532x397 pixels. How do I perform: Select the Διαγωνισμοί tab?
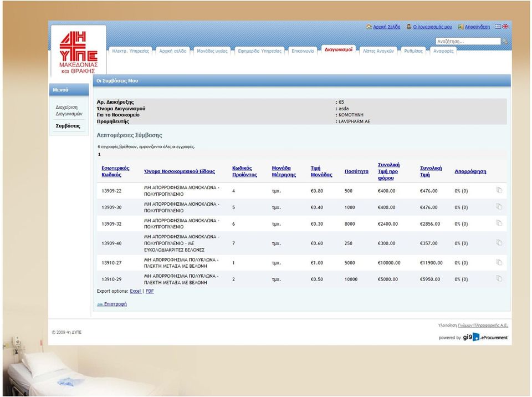coord(338,49)
